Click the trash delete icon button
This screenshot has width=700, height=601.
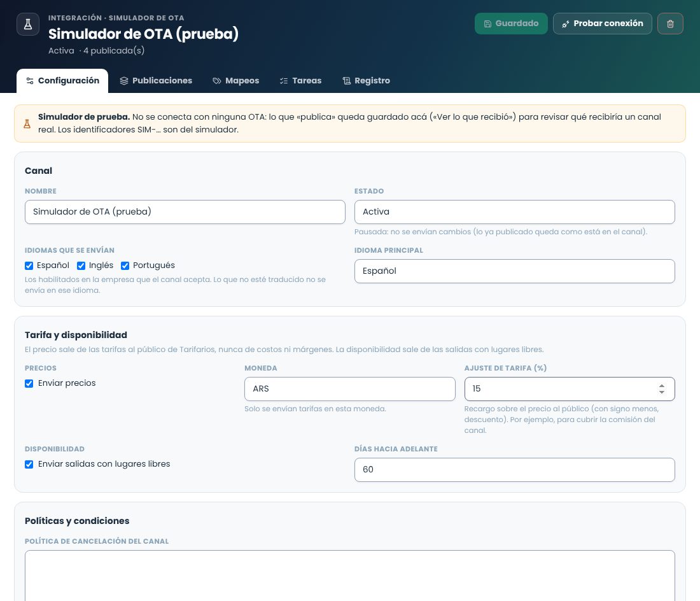point(670,24)
